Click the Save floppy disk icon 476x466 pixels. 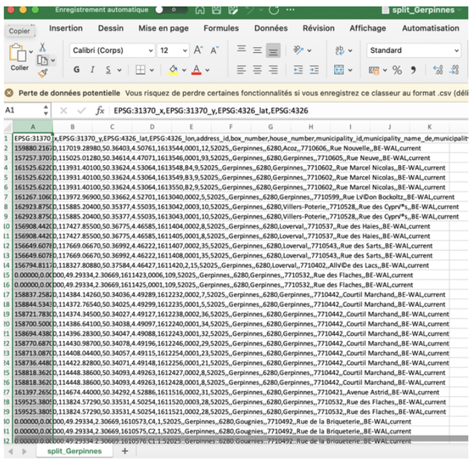tap(216, 10)
